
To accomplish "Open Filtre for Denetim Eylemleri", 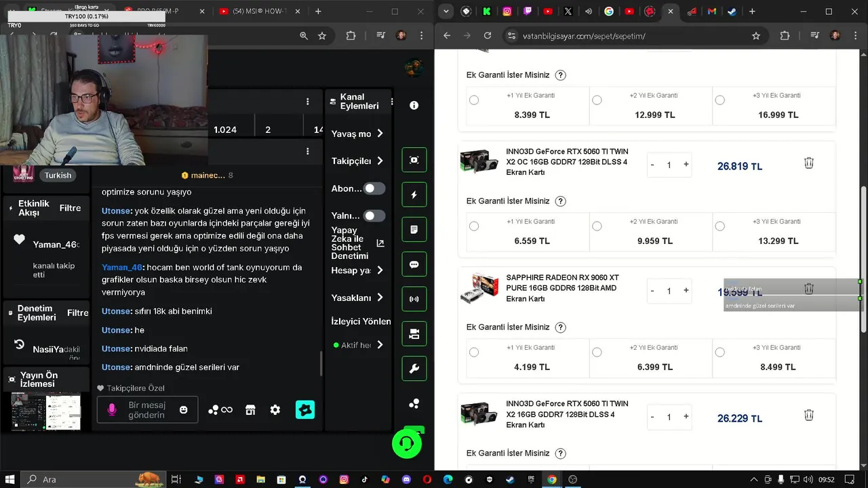I will 78,312.
